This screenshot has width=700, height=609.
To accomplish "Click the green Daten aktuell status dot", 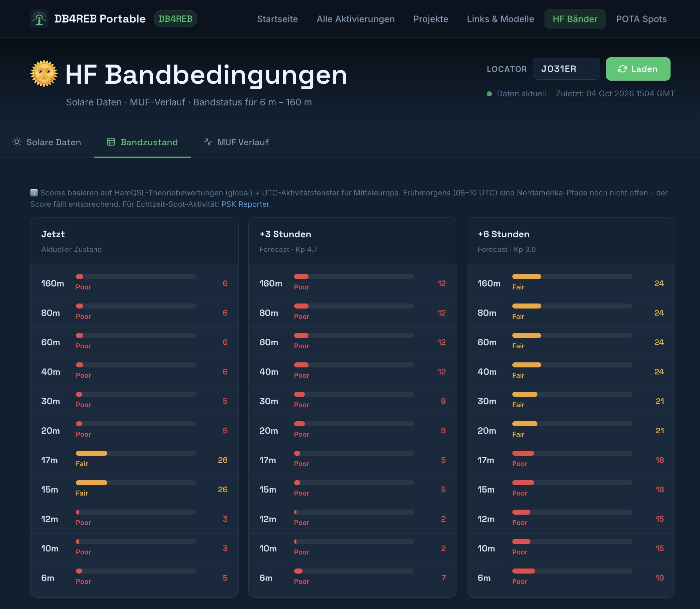I will [x=489, y=94].
